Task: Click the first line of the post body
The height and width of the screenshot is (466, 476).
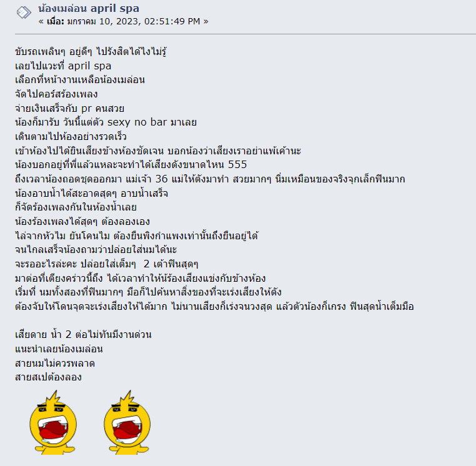Action: (91, 52)
